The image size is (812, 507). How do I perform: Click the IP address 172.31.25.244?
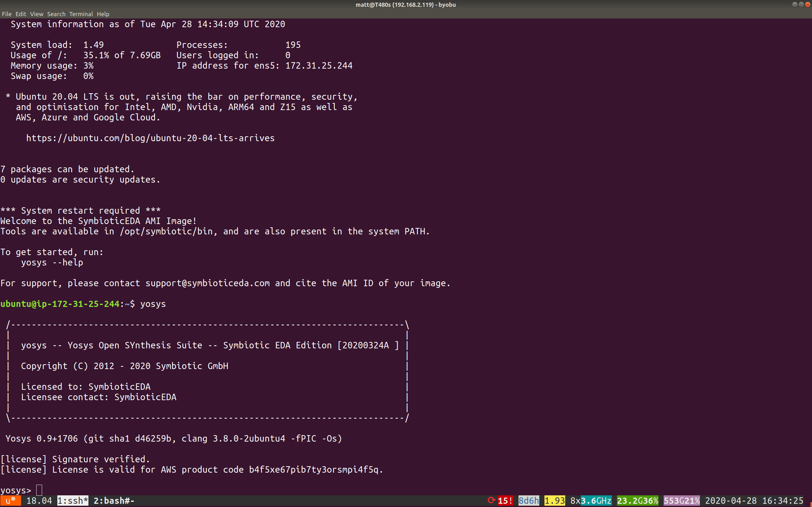point(319,66)
